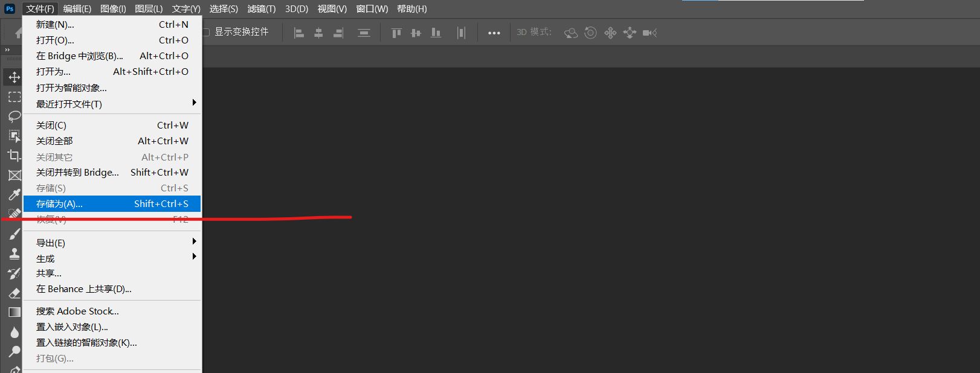Select the Rectangular Marquee tool

coord(14,97)
